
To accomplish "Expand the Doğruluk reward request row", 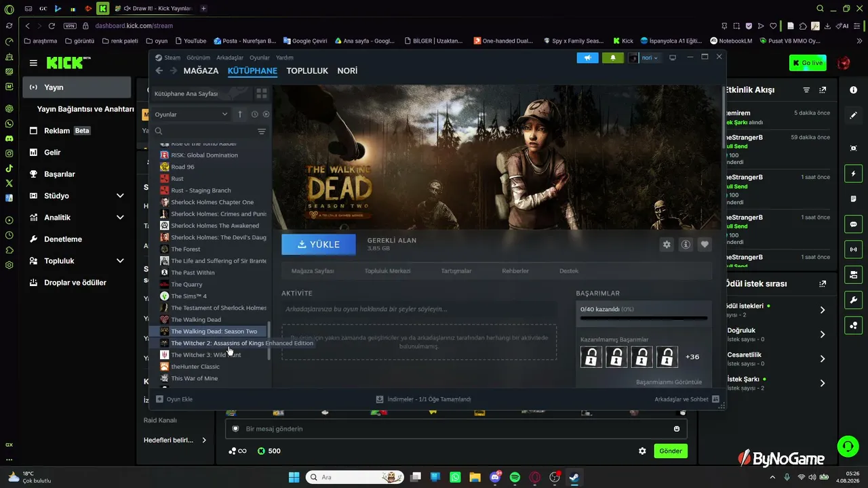I will point(823,334).
